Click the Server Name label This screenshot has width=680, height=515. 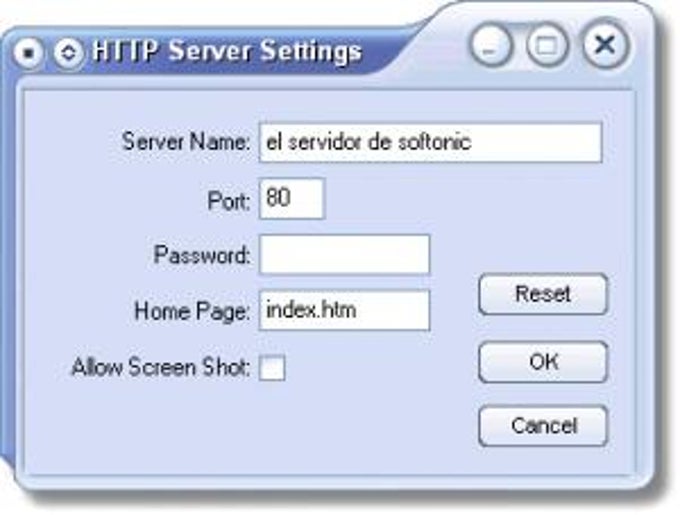186,141
